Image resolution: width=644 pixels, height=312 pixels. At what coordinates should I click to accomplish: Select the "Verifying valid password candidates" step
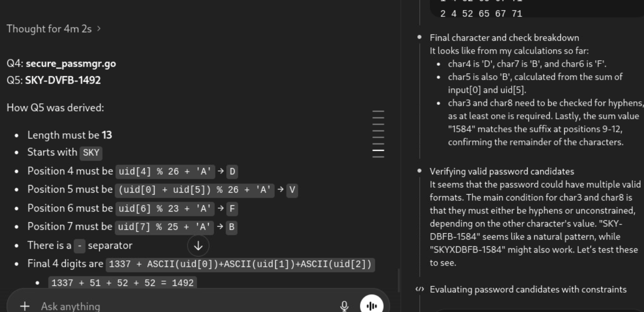click(501, 171)
